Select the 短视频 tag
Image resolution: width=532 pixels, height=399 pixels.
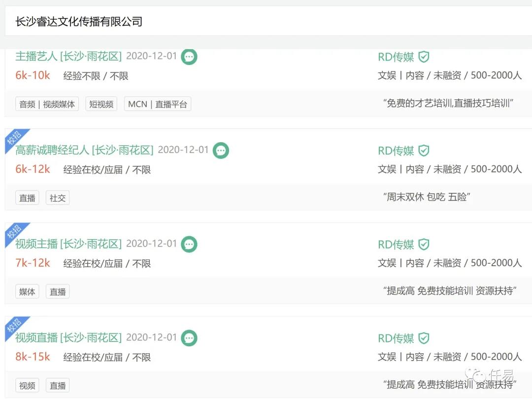point(101,104)
